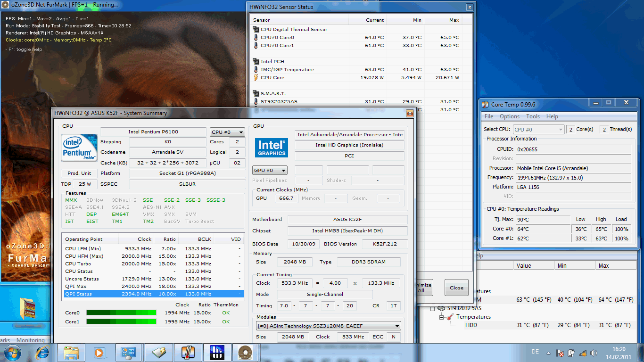Click the Intel Pentium P6100 name field

click(153, 132)
